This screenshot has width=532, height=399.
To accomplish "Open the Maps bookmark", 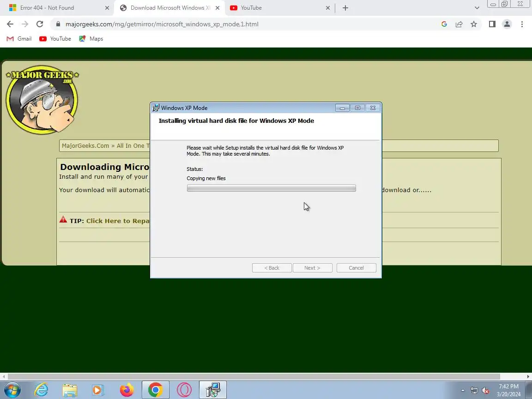I will 91,39.
